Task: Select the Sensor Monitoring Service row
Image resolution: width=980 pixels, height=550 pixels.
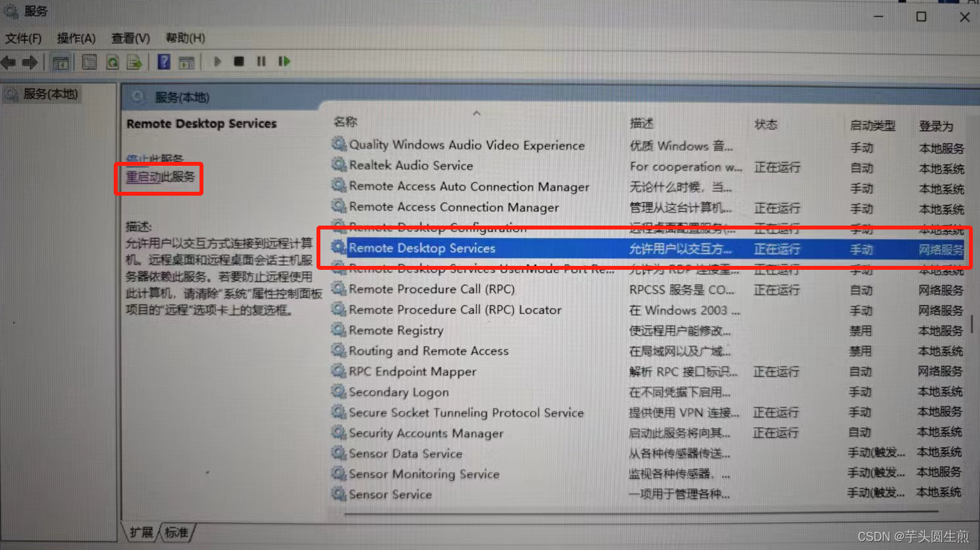Action: (648, 474)
